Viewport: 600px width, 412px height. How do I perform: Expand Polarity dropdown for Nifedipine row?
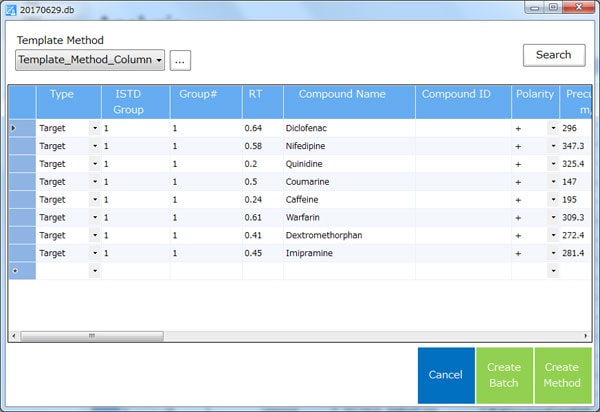(552, 146)
